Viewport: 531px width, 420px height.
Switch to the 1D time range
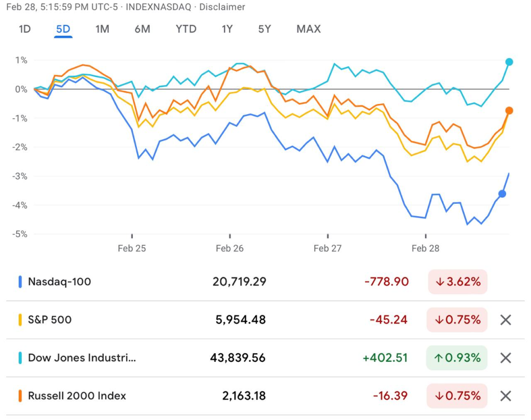[24, 29]
